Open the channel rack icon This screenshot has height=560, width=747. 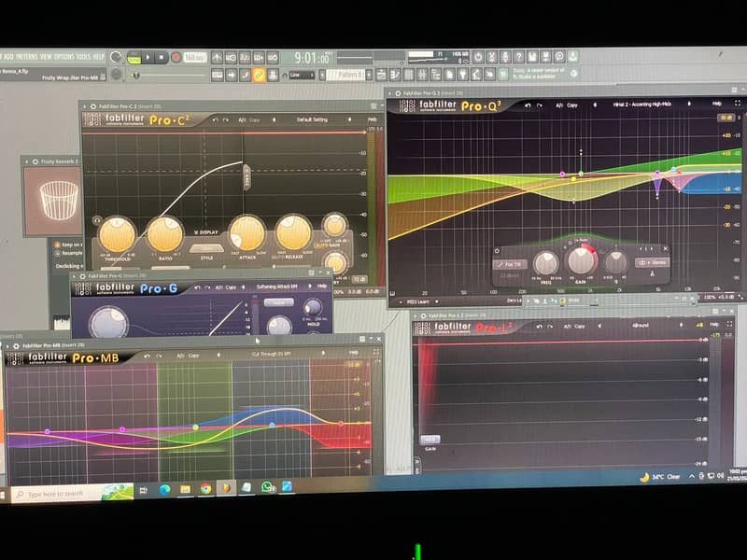409,75
